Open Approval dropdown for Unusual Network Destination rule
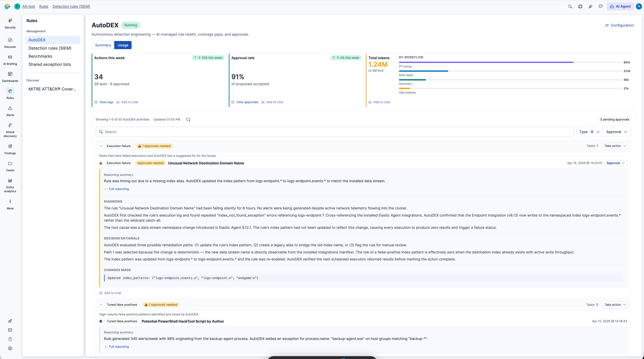Screen dimensions: 644x359 pos(616,163)
